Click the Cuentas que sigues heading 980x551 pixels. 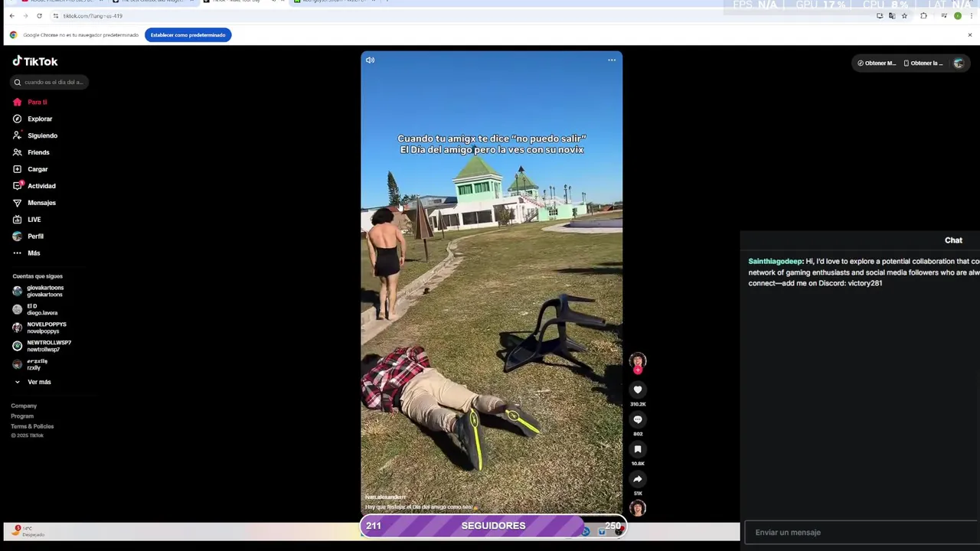coord(38,276)
